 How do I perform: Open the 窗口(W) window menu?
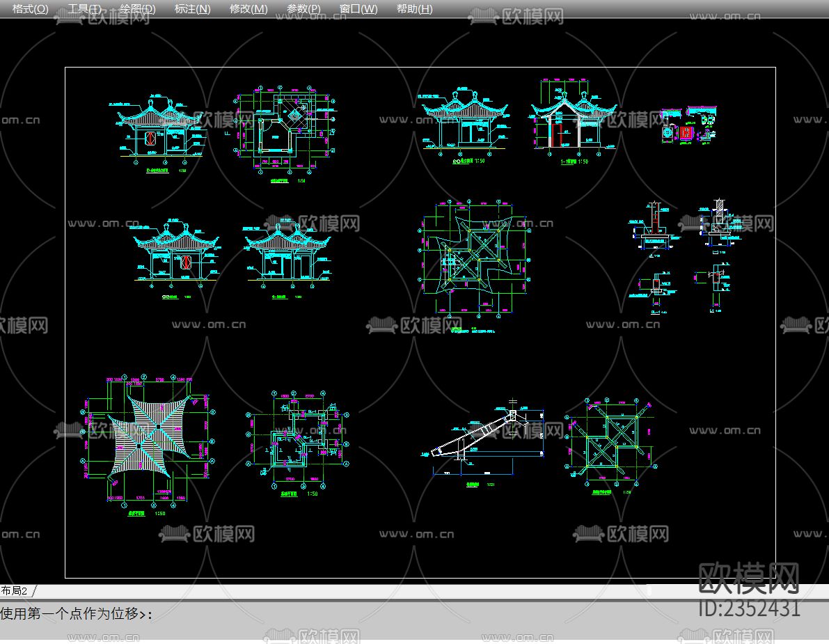point(358,9)
